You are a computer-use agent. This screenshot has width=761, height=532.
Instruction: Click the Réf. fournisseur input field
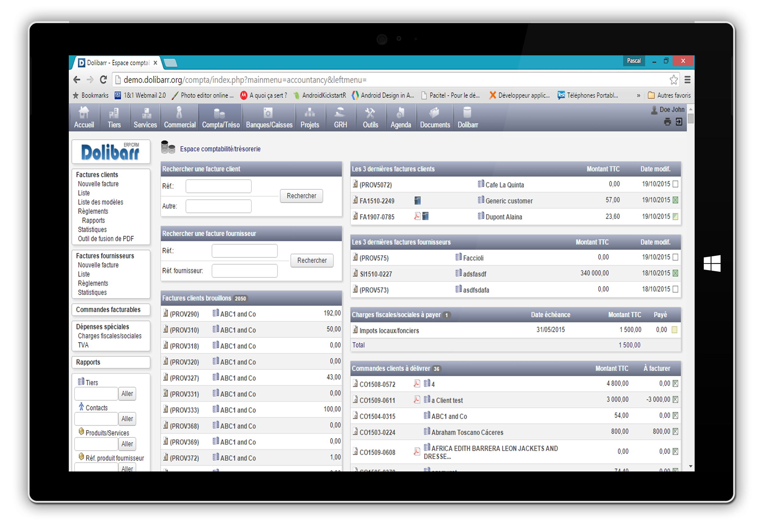(x=244, y=271)
